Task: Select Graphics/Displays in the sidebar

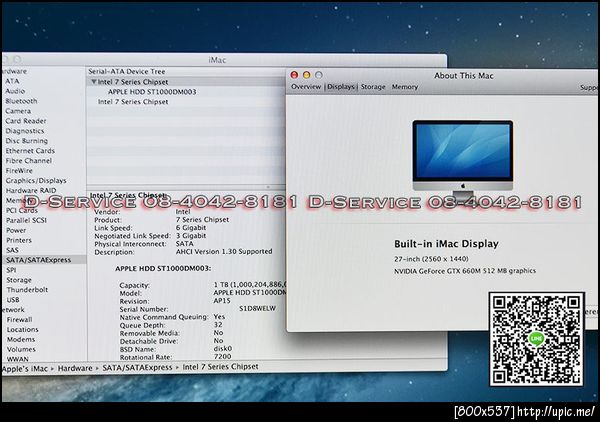Action: (x=36, y=181)
